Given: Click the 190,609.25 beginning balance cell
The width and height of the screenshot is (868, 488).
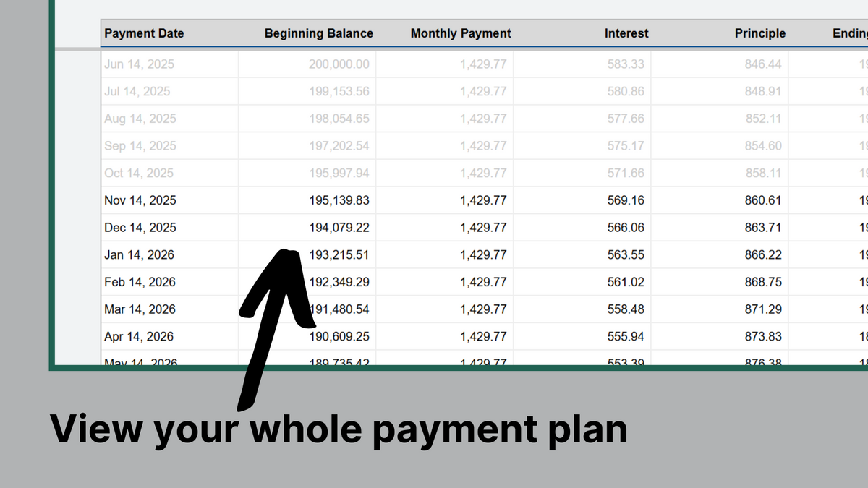Looking at the screenshot, I should tap(307, 337).
